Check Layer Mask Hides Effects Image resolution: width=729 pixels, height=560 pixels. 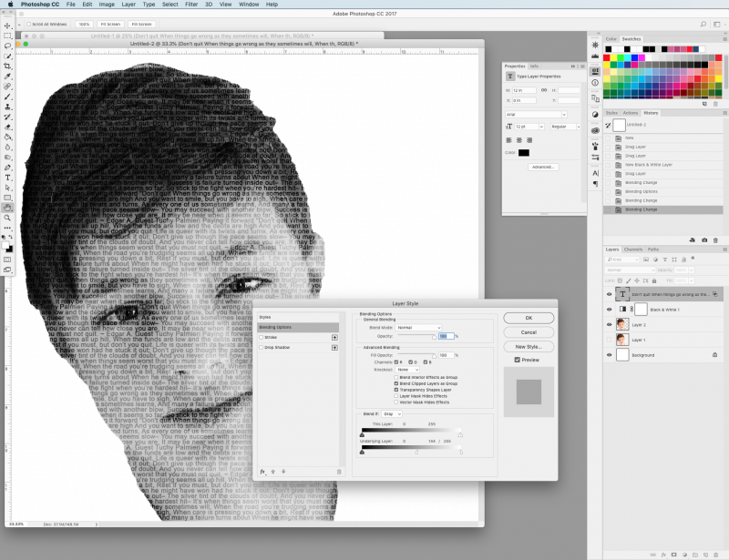pyautogui.click(x=396, y=396)
